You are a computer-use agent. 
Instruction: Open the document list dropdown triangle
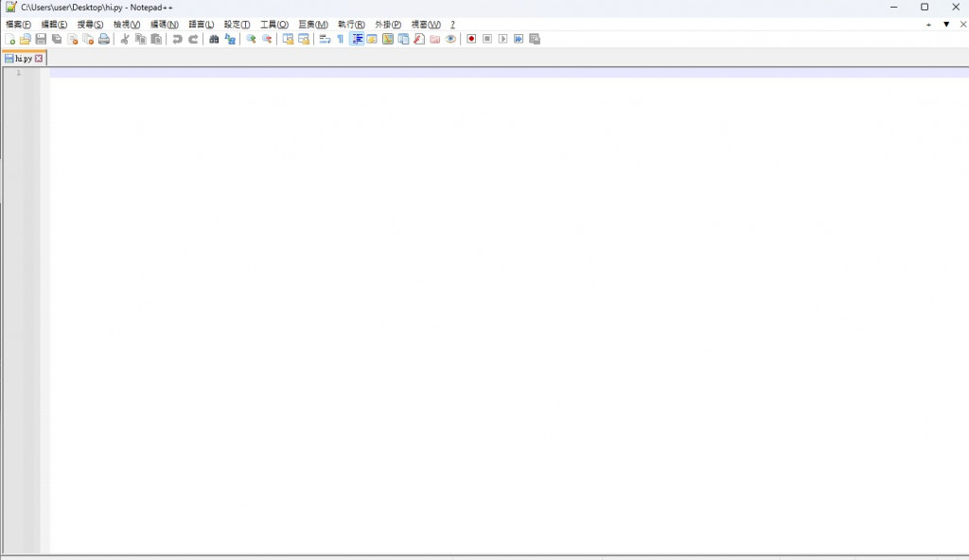coord(946,25)
